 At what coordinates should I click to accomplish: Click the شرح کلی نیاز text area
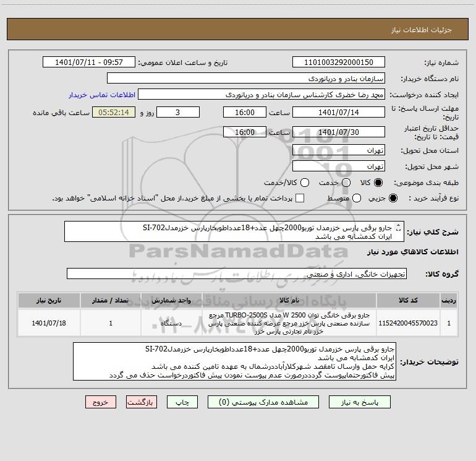[x=234, y=231]
